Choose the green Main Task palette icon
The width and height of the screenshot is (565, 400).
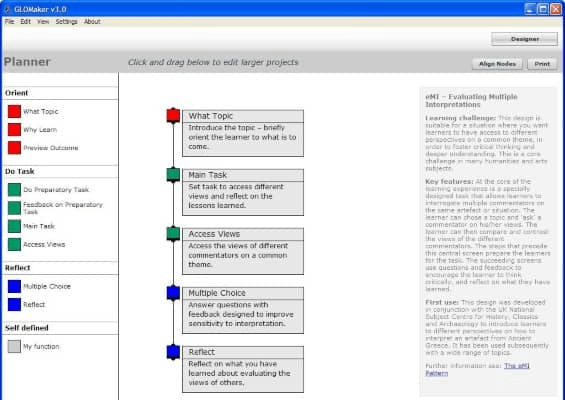tap(14, 226)
